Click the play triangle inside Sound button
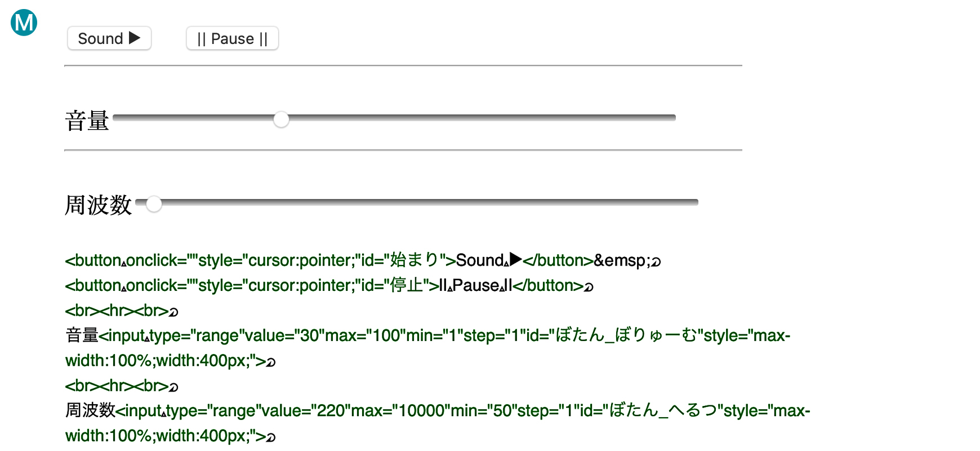 (x=134, y=38)
